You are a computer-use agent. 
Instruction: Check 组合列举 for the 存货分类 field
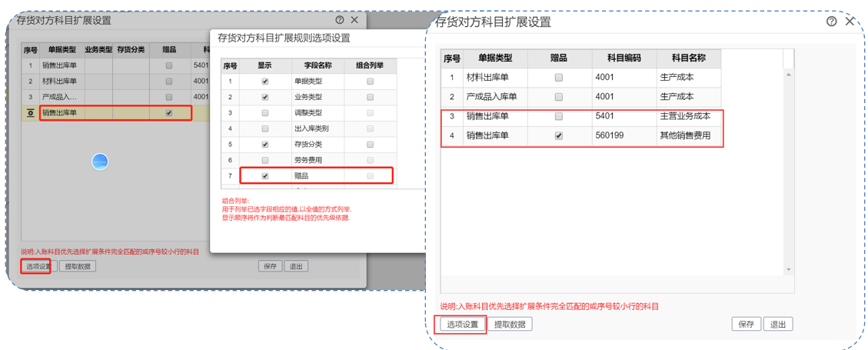pos(370,145)
